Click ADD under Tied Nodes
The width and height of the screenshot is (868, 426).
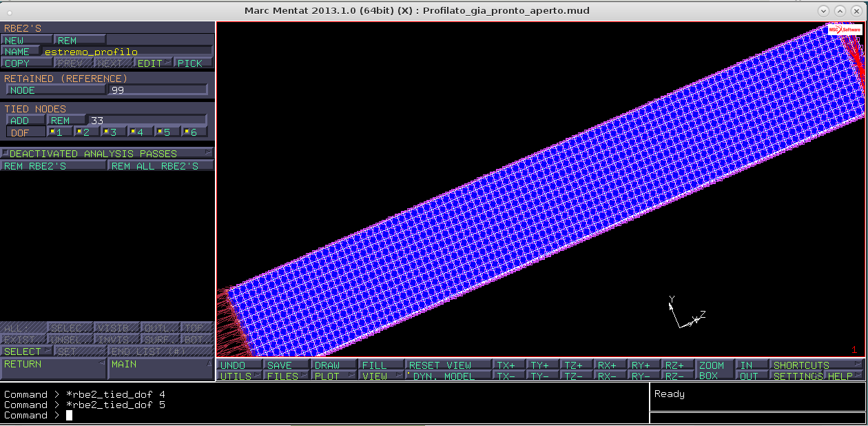[x=25, y=121]
